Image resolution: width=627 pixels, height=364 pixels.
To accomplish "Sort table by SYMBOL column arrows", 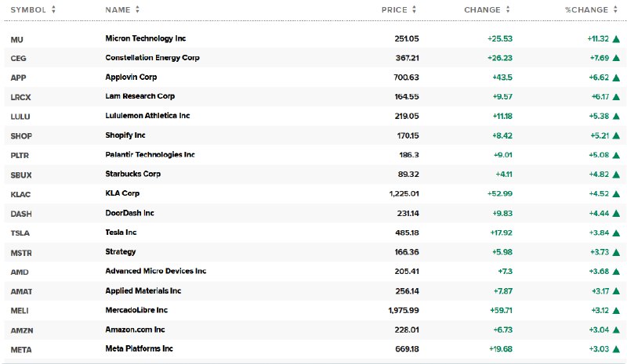I will pos(53,9).
